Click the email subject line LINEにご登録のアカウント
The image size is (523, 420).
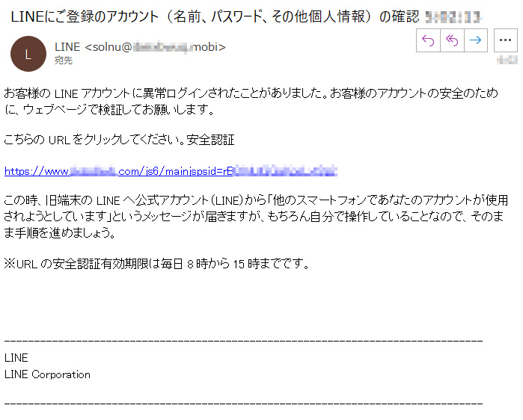[215, 16]
